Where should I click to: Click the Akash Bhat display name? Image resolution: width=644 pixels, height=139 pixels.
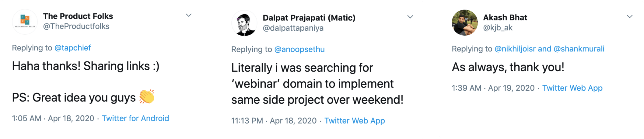(x=505, y=17)
